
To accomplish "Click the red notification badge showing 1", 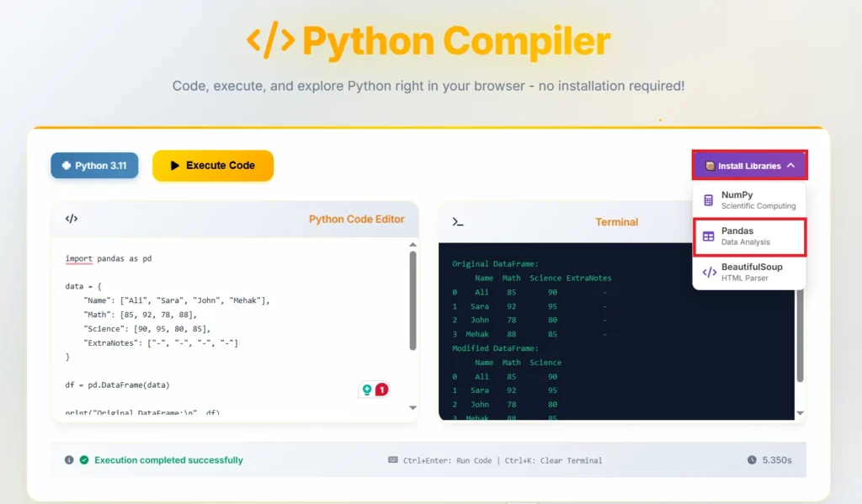I will [381, 390].
